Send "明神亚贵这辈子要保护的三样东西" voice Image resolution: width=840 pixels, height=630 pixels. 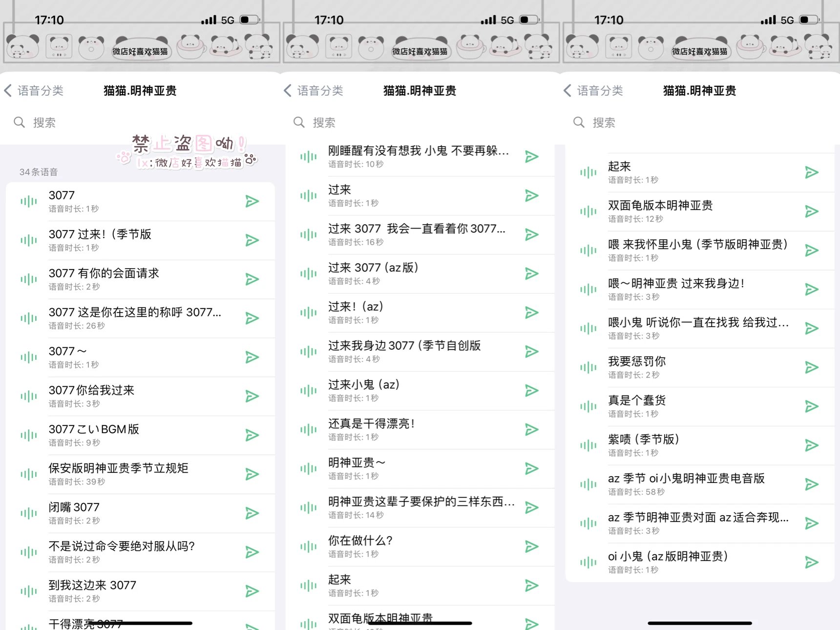coord(531,508)
